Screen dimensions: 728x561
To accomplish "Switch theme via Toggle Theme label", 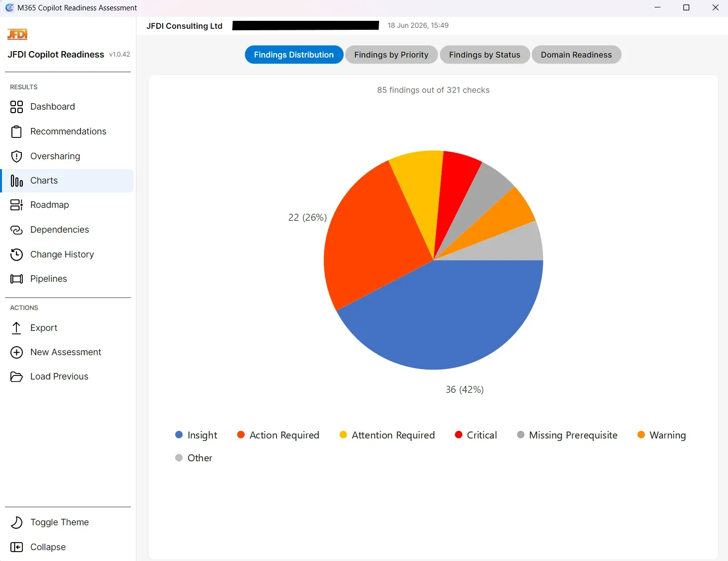I will (x=60, y=522).
